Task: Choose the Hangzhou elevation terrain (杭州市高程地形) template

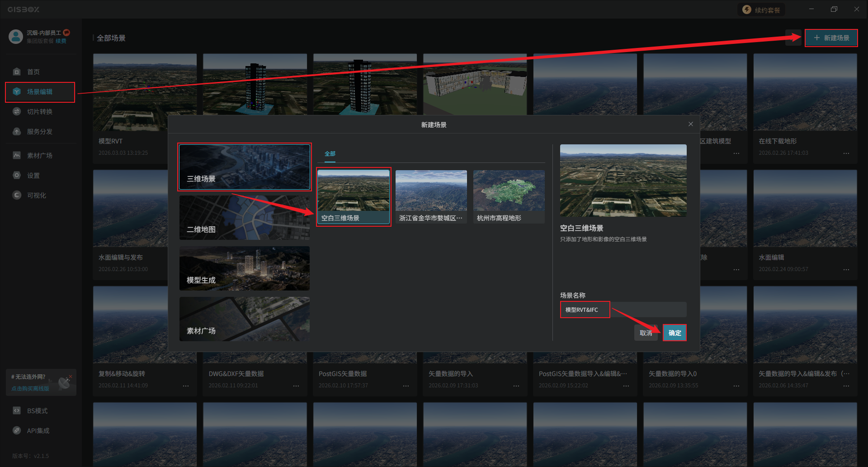Action: 509,196
